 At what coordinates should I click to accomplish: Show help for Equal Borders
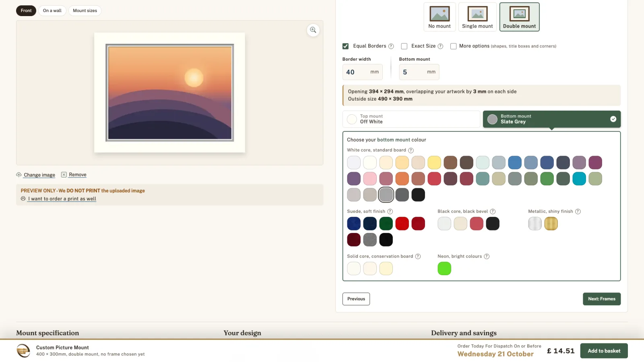391,46
